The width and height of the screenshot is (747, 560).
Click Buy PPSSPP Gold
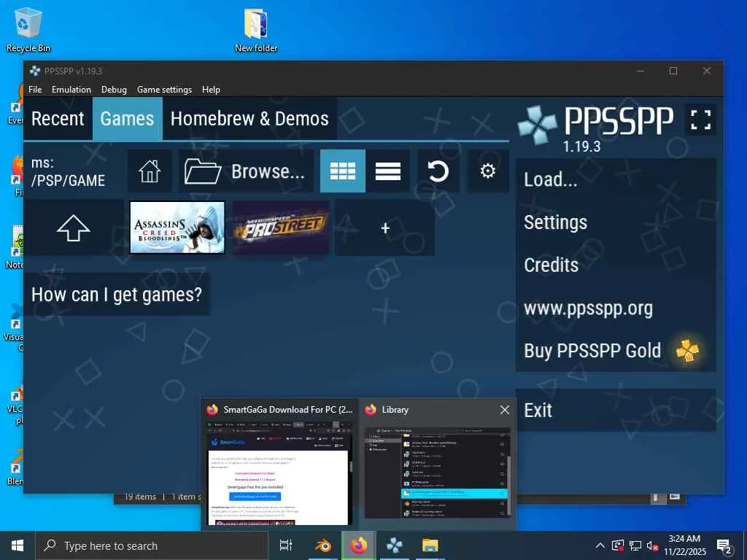tap(616, 351)
